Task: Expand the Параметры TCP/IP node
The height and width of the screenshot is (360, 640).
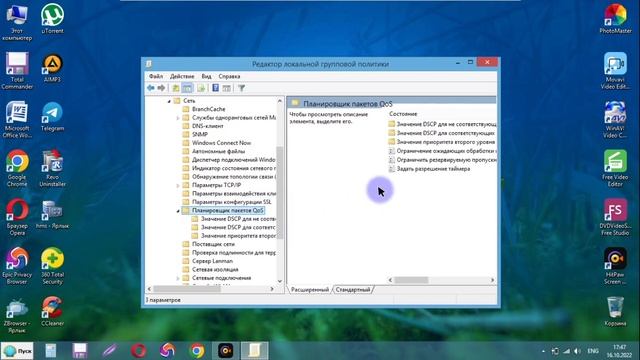Action: (x=178, y=185)
